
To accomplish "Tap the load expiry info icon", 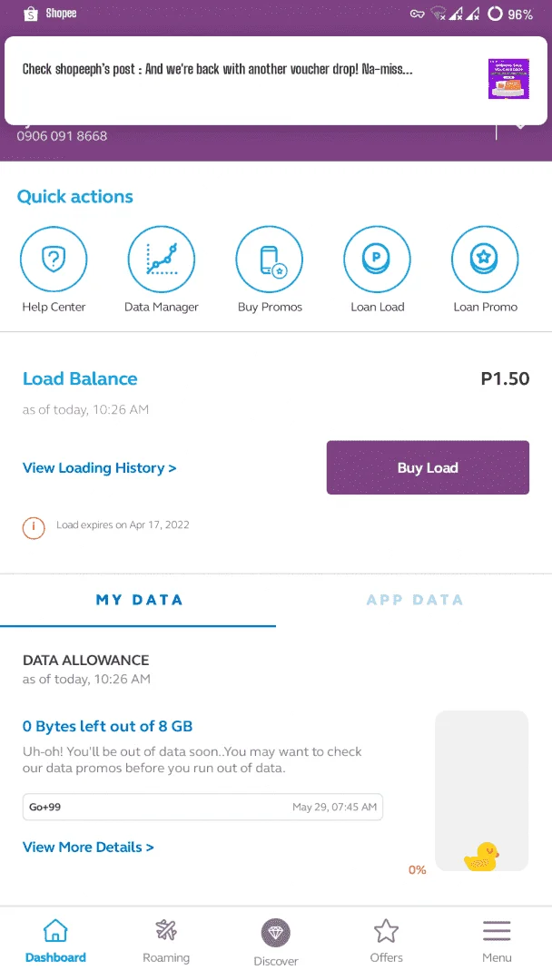I will tap(34, 527).
